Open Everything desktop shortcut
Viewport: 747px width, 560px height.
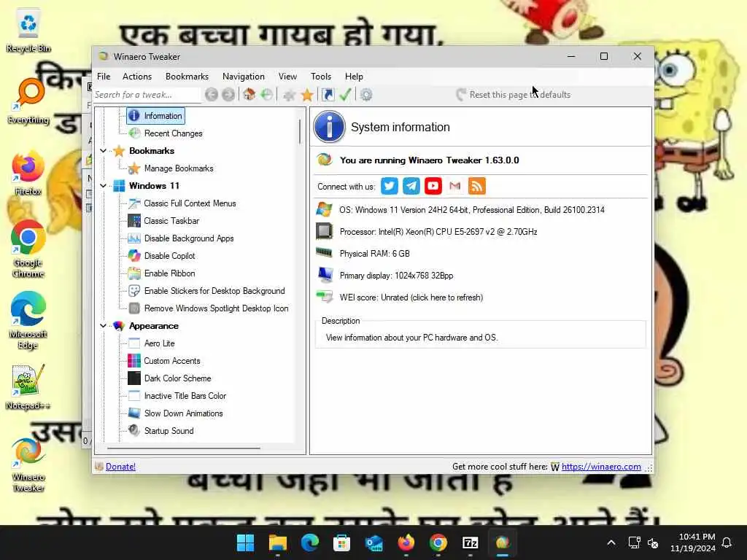tap(28, 101)
